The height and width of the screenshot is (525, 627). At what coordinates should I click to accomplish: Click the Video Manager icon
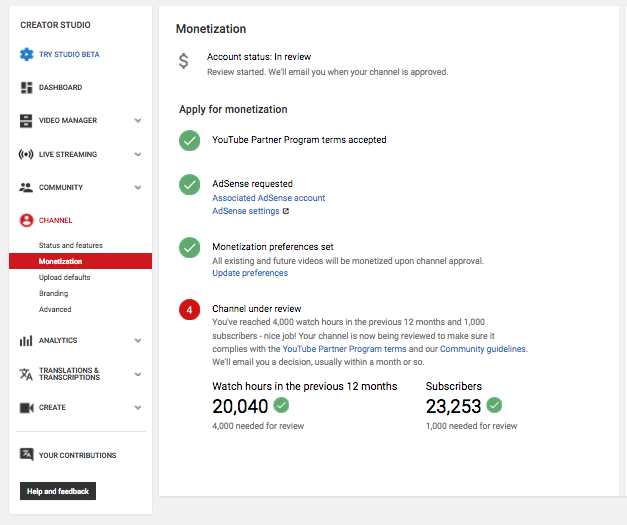coord(26,121)
